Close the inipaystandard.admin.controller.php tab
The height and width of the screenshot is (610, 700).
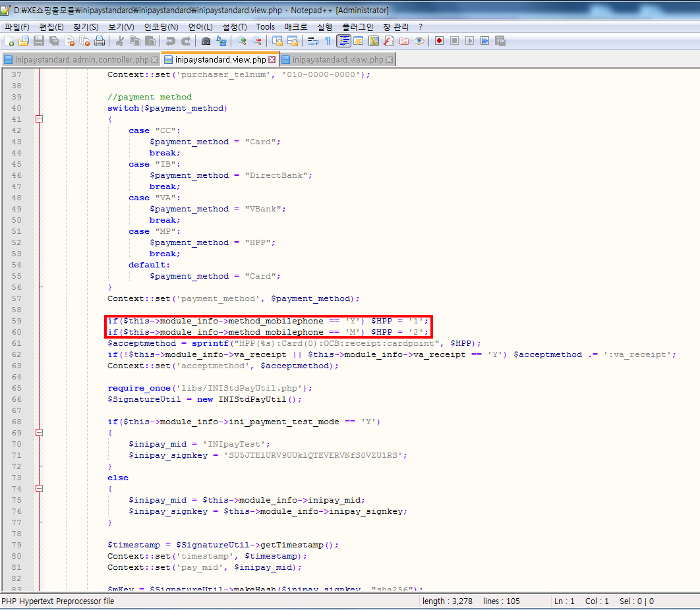click(154, 60)
